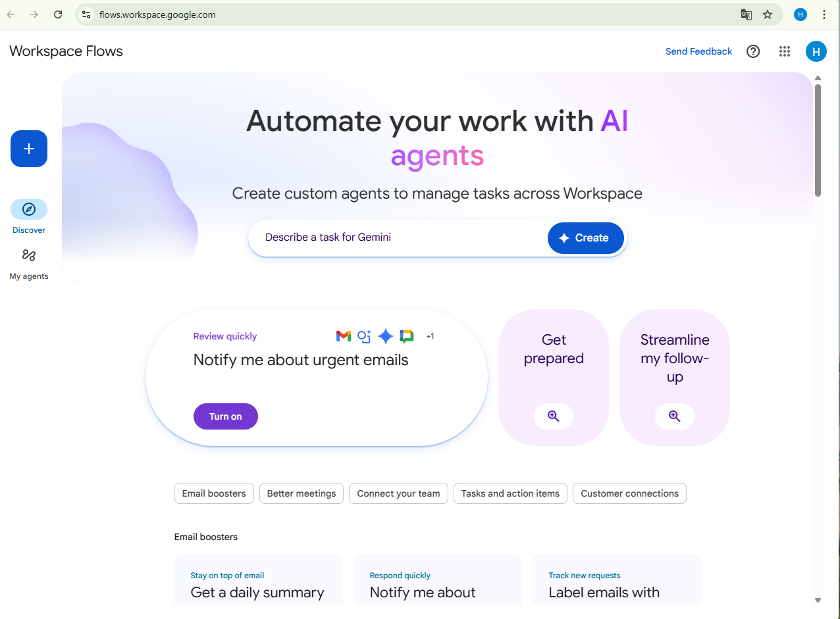Click the vertical scrollbar thumb
This screenshot has width=840, height=619.
[x=818, y=140]
